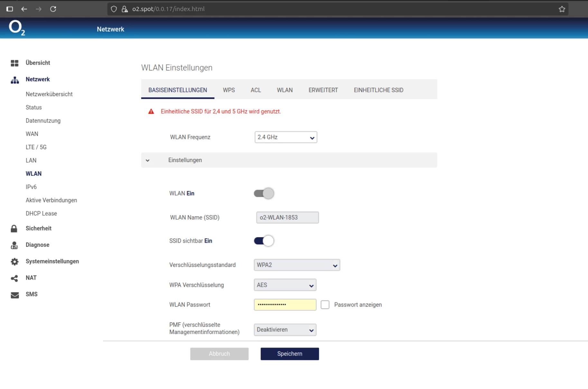The height and width of the screenshot is (389, 588).
Task: Click the shield tracking protection icon
Action: [114, 9]
